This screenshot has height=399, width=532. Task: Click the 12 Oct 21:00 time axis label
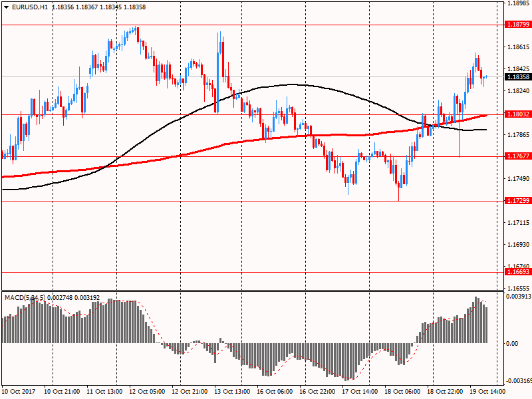[x=190, y=392]
